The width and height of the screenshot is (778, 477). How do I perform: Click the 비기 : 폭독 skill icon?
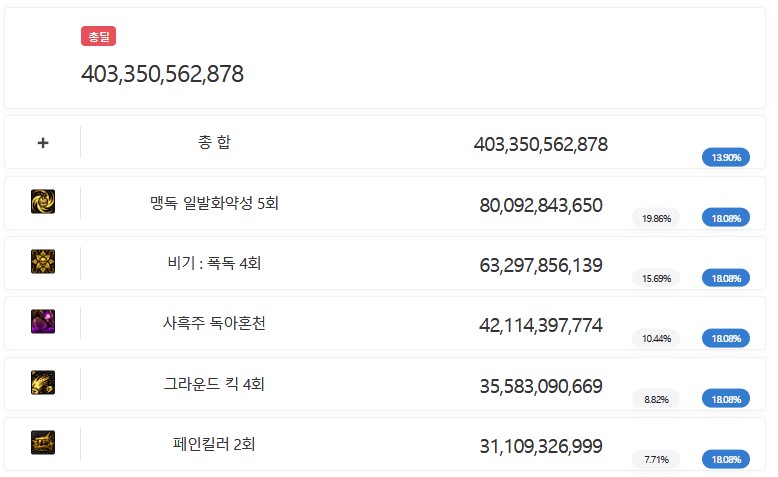pyautogui.click(x=43, y=262)
